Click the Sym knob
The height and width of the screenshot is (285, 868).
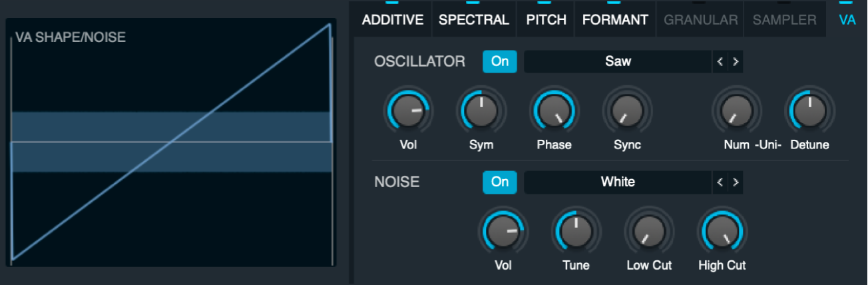(x=481, y=111)
